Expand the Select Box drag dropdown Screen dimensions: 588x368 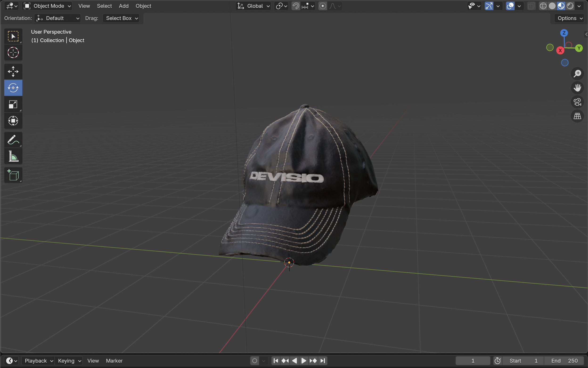click(121, 18)
